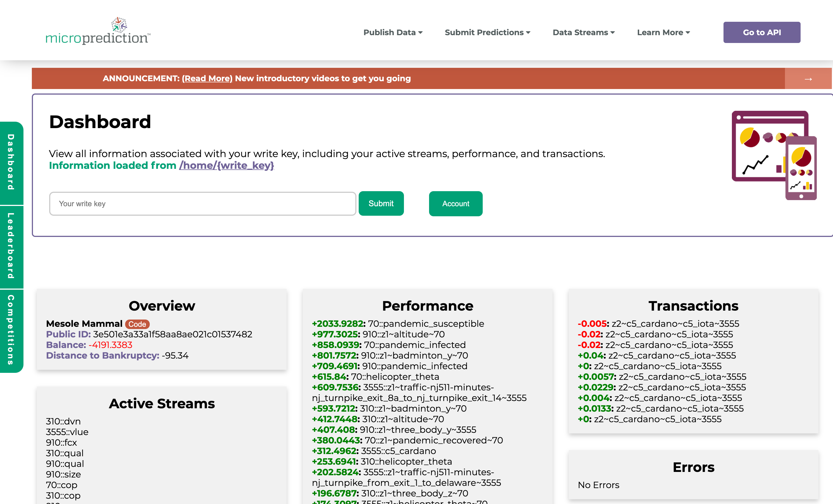Expand the Learn More menu

click(x=663, y=32)
